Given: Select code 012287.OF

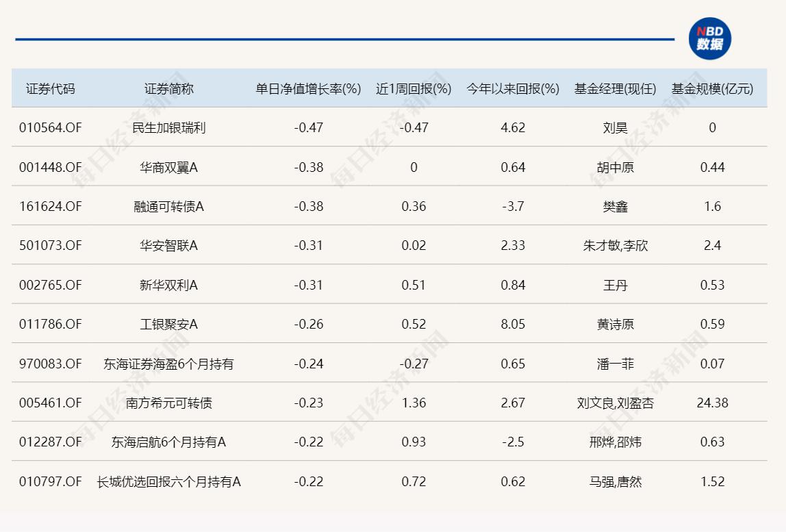Looking at the screenshot, I should coord(50,442).
